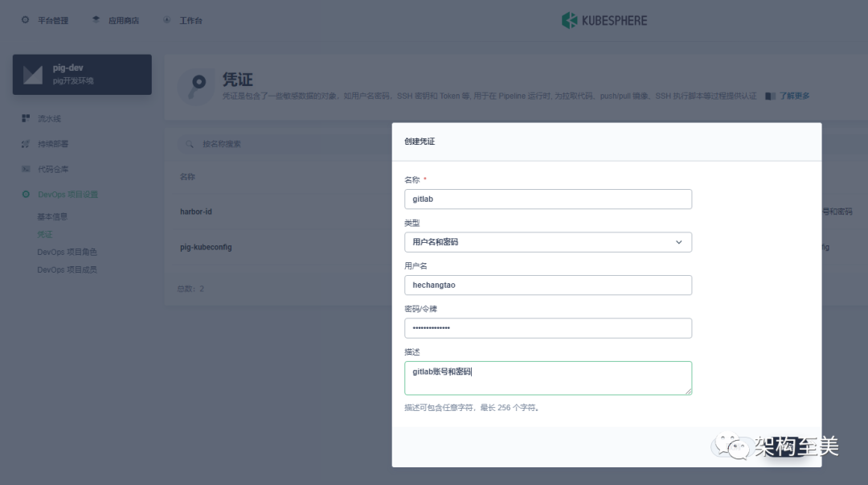
Task: Open 持续部署 continuous deployment
Action: click(53, 144)
